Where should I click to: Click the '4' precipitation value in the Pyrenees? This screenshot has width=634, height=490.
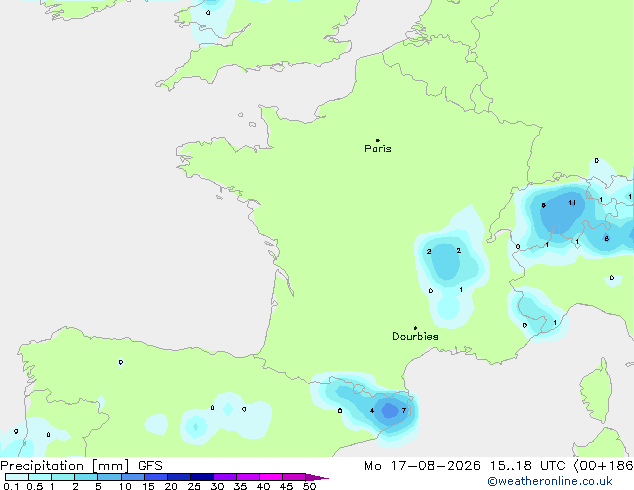[372, 411]
